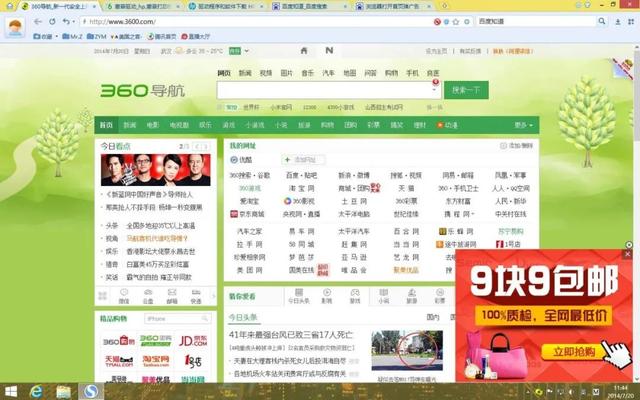Switch to the HP driver download tab
This screenshot has width=640, height=400.
coord(226,7)
